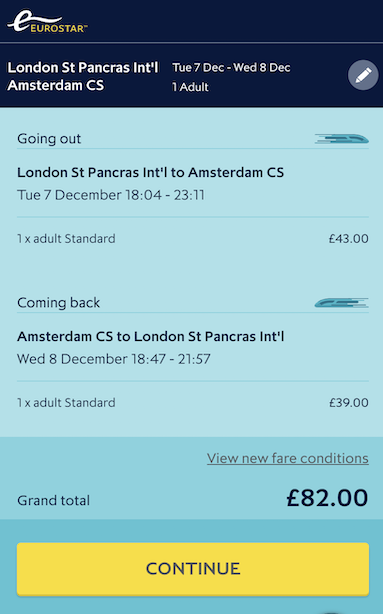The width and height of the screenshot is (383, 614).
Task: Edit journey with the pencil icon
Action: [x=363, y=75]
